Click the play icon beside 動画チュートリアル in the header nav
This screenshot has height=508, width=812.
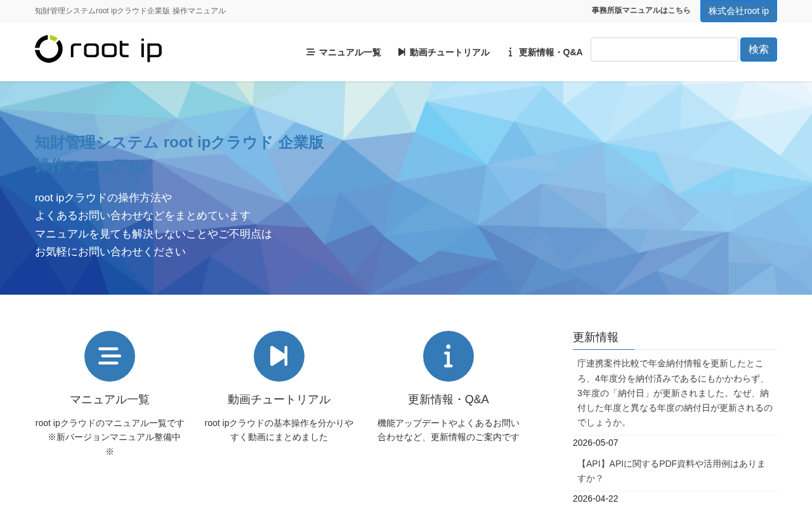[x=402, y=52]
